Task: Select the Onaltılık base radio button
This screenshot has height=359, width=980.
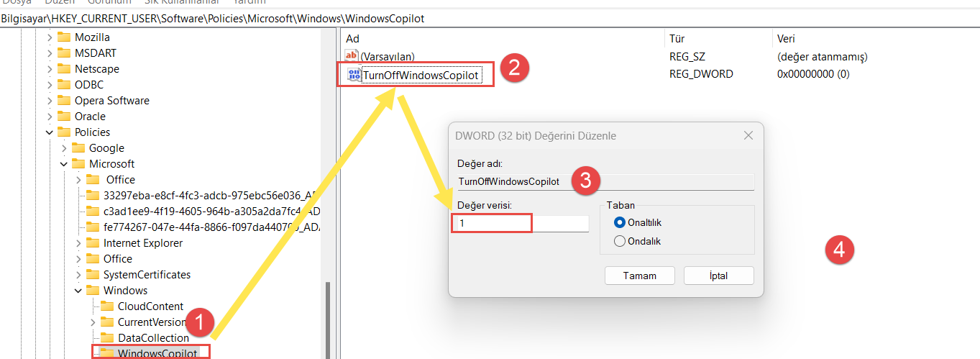Action: (x=620, y=223)
